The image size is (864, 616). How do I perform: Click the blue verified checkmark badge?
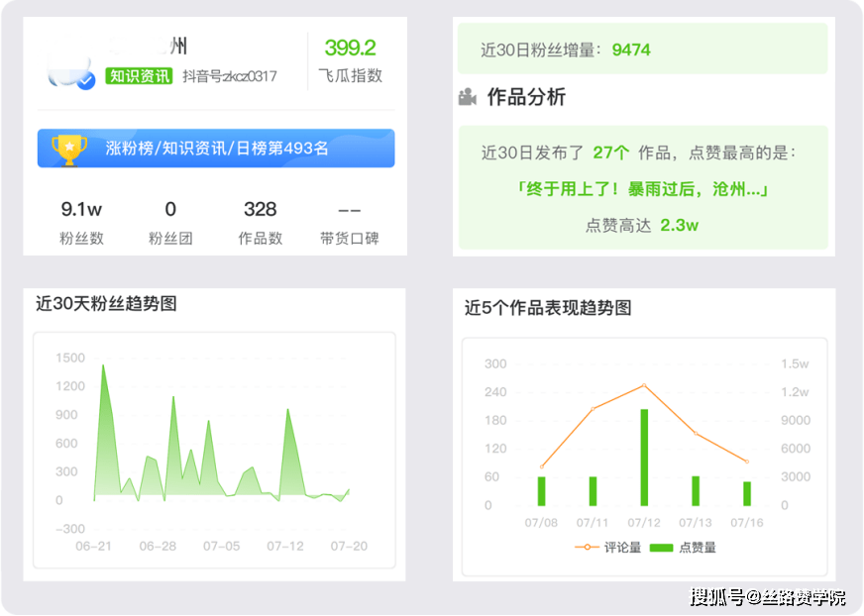click(x=86, y=81)
